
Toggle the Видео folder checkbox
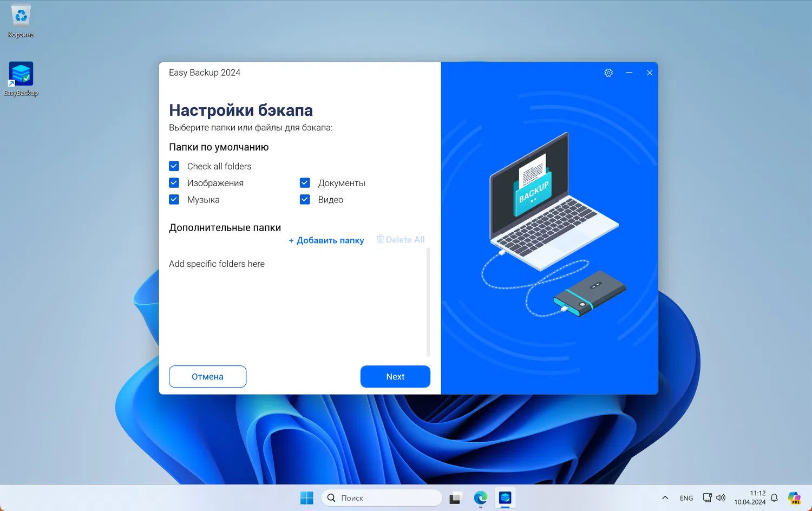305,200
